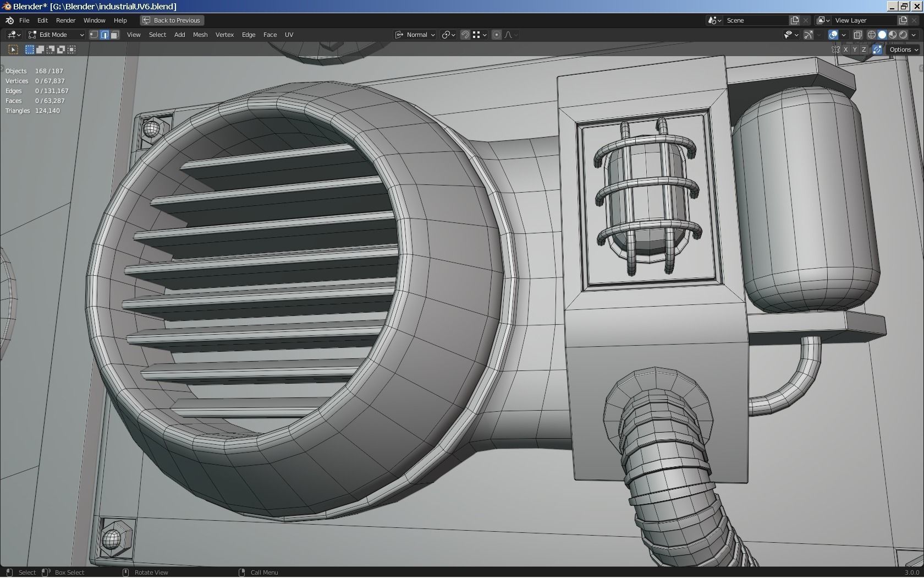924x578 pixels.
Task: Toggle X axis mesh symmetry
Action: pyautogui.click(x=845, y=50)
